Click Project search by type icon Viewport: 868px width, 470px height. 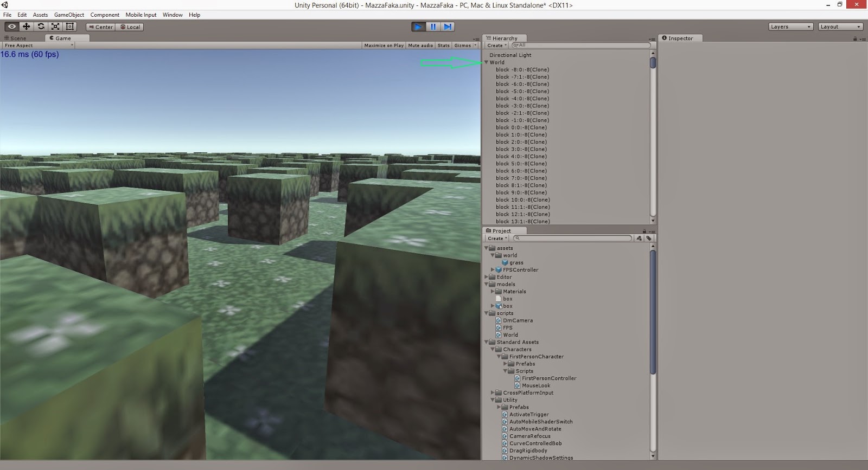click(639, 239)
